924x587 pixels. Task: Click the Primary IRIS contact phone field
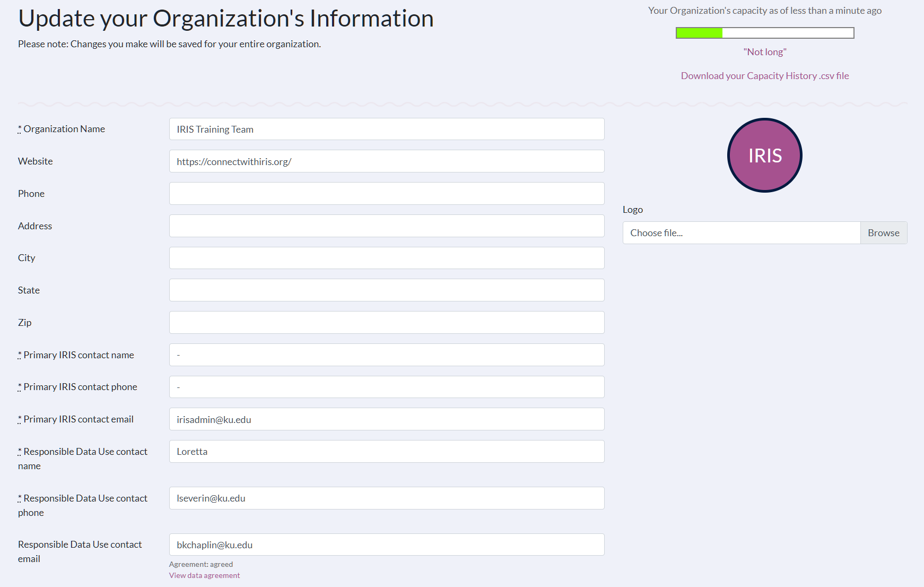click(x=386, y=387)
